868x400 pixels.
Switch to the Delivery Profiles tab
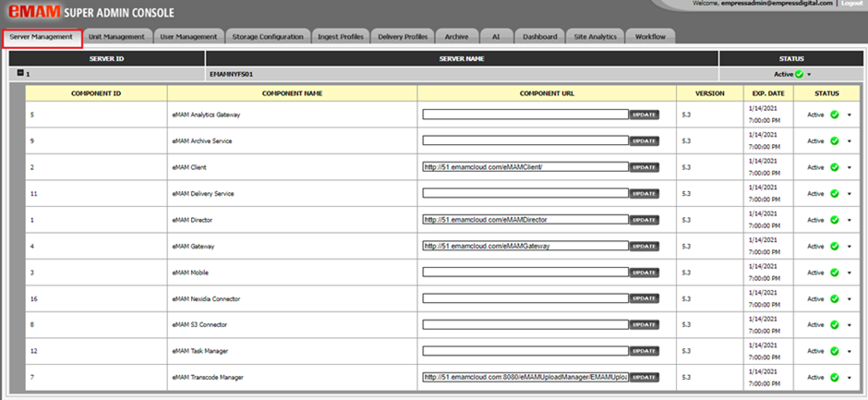[x=403, y=37]
